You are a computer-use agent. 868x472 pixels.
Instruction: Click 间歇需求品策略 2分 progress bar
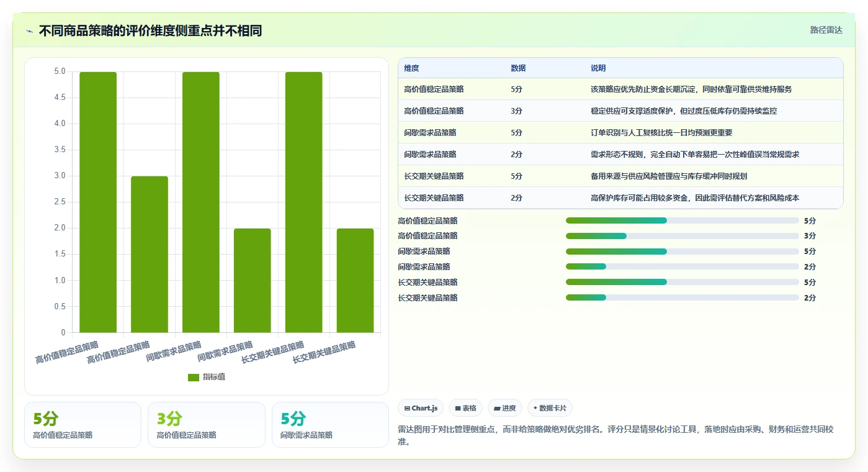point(682,266)
